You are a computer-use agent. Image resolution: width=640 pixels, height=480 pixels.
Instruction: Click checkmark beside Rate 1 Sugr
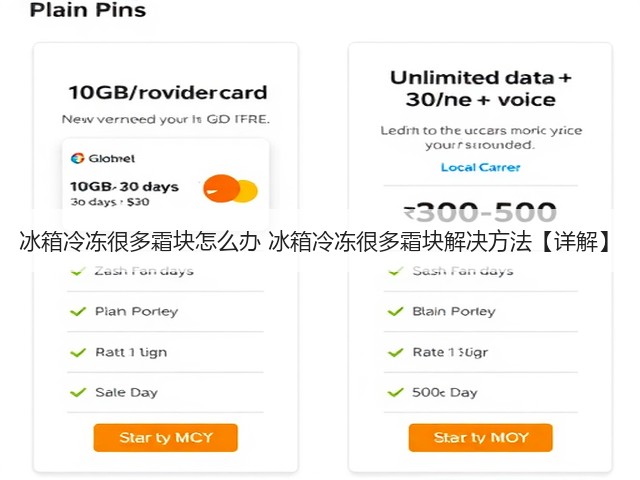pyautogui.click(x=395, y=352)
